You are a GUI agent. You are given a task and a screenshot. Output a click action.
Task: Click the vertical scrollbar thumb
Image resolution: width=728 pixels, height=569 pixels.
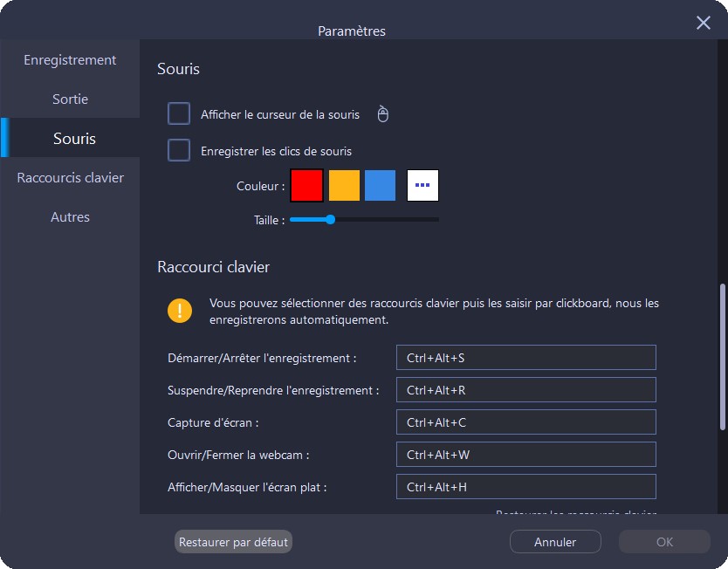pyautogui.click(x=722, y=356)
